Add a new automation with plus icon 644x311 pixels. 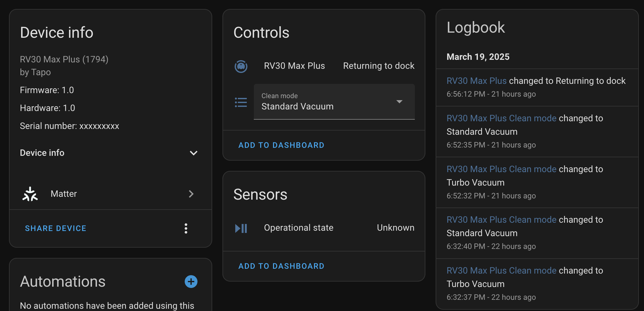pyautogui.click(x=191, y=282)
